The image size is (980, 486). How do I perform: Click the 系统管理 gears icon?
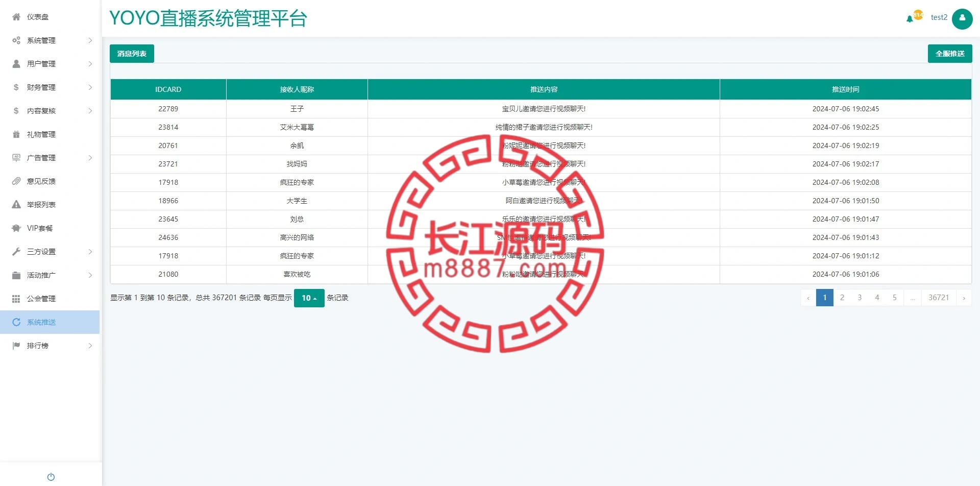coord(16,40)
